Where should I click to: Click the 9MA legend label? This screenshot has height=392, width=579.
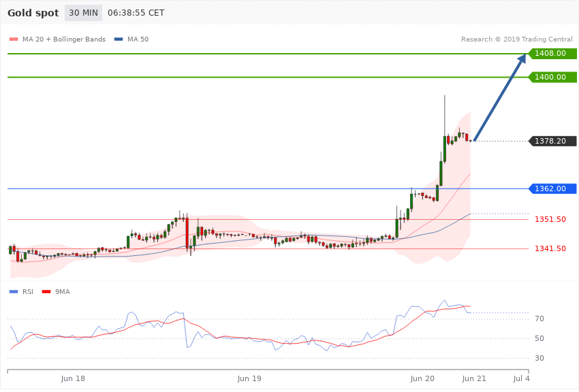pos(63,292)
